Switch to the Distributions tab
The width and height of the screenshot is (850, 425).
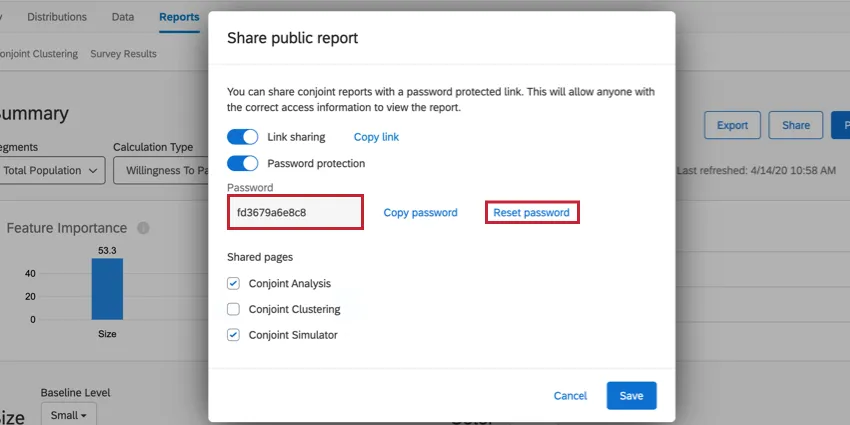point(57,17)
